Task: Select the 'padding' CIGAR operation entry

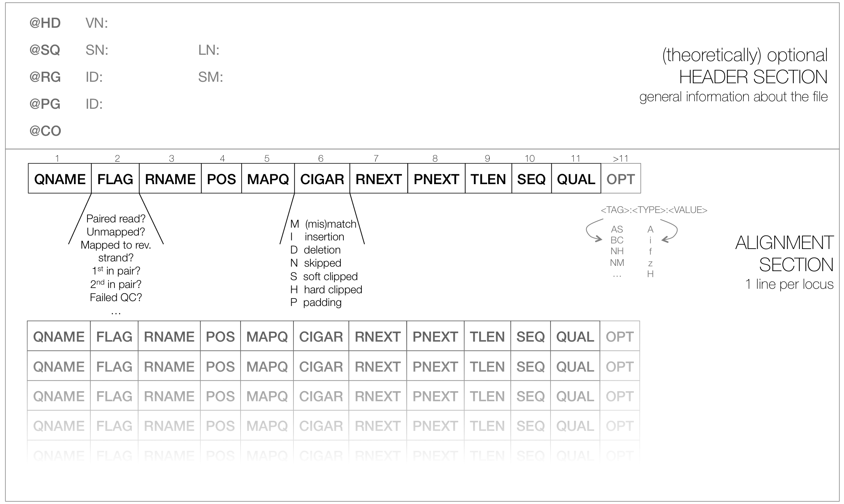Action: coord(316,303)
